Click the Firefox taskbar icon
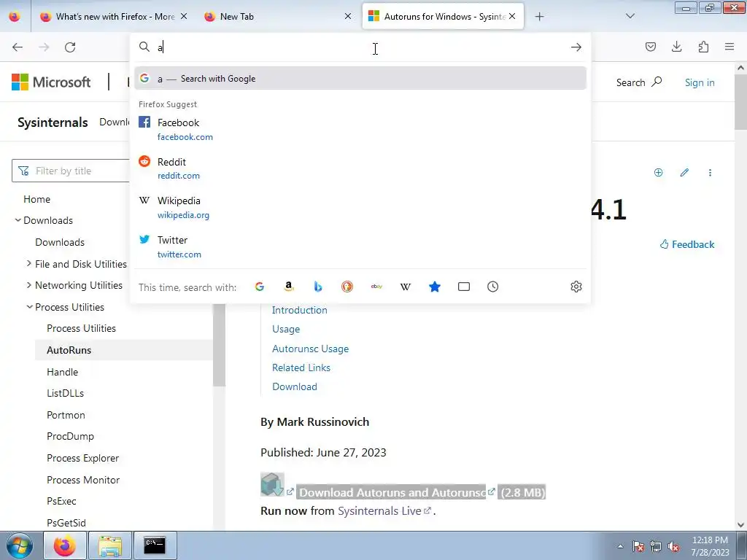This screenshot has width=747, height=560. (65, 545)
